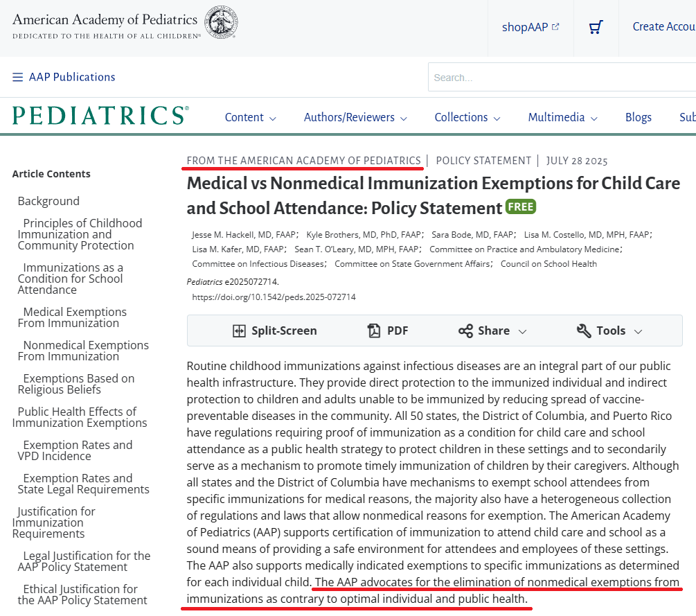Open the shopping cart icon

point(596,26)
